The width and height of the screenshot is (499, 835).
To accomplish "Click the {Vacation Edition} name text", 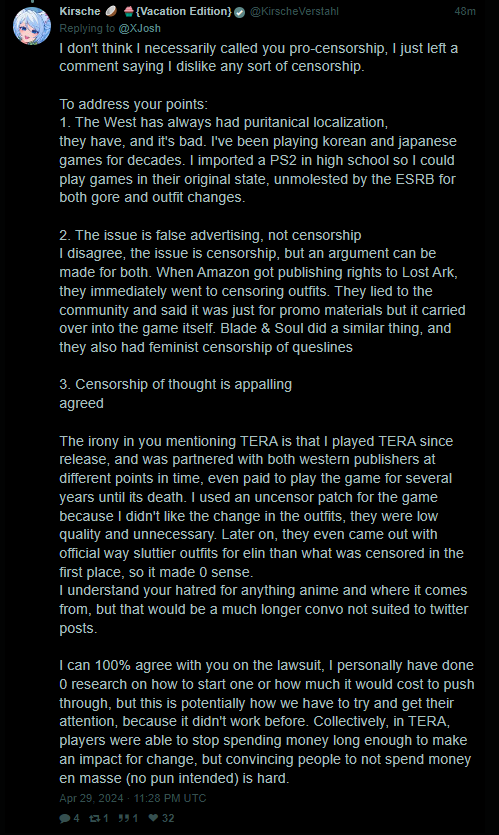I will point(184,11).
